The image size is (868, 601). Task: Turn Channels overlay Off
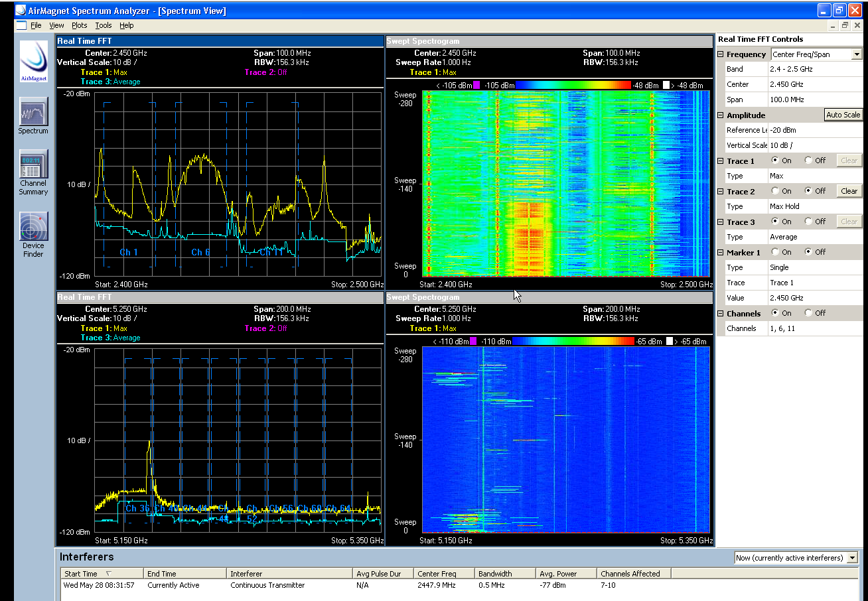tap(808, 313)
